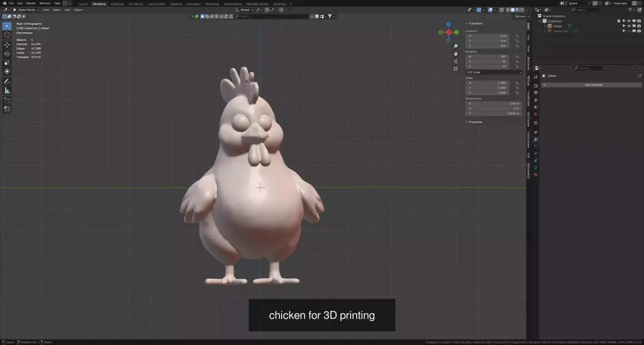The image size is (644, 345).
Task: Add a new workspace with plus
Action: tap(291, 4)
